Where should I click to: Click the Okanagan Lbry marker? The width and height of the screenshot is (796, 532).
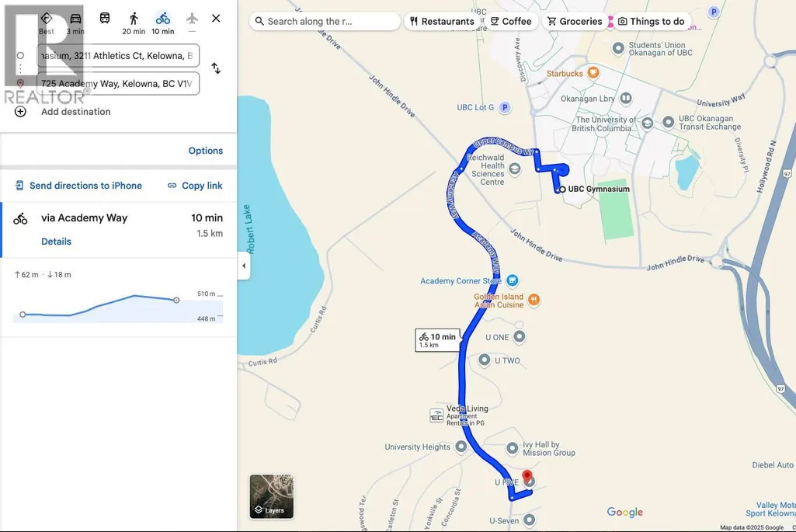coord(626,98)
